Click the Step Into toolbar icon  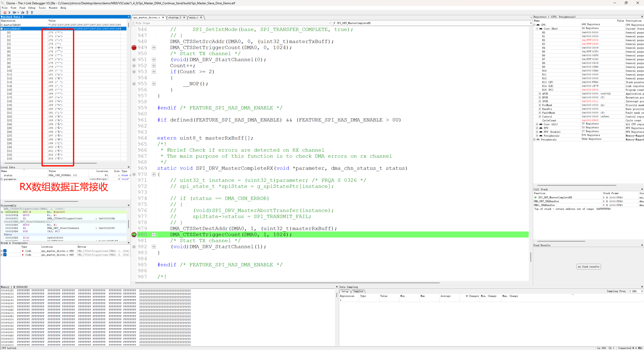coord(27,12)
